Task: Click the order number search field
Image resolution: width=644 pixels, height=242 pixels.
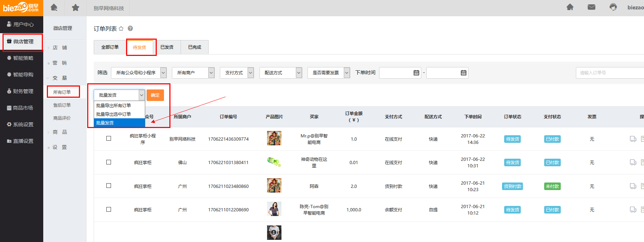Action: tap(609, 73)
